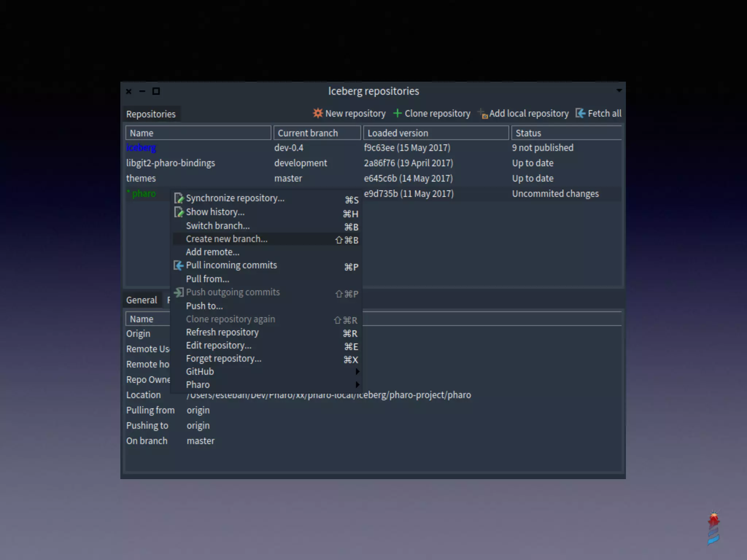Viewport: 747px width, 560px height.
Task: Expand the Pharo submenu arrow
Action: [357, 385]
